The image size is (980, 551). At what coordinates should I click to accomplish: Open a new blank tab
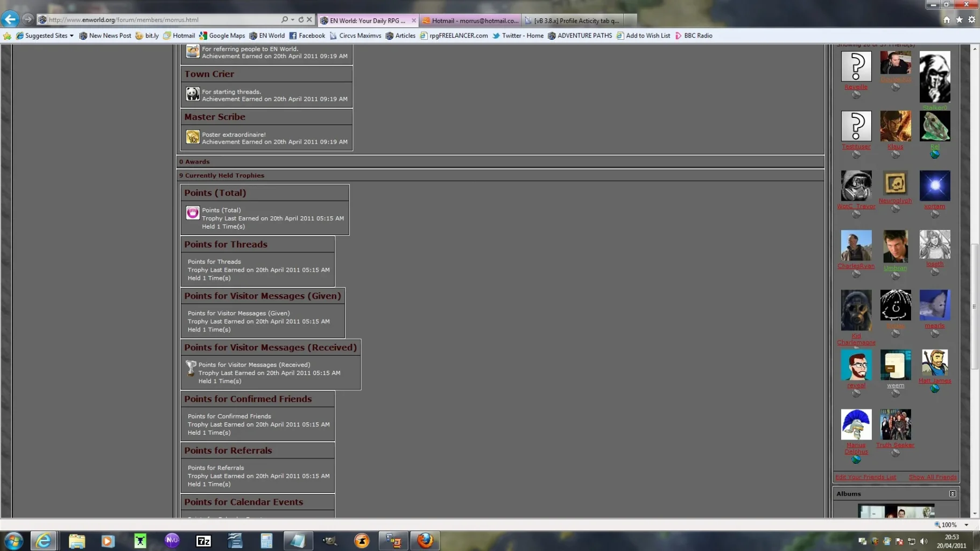[630, 20]
